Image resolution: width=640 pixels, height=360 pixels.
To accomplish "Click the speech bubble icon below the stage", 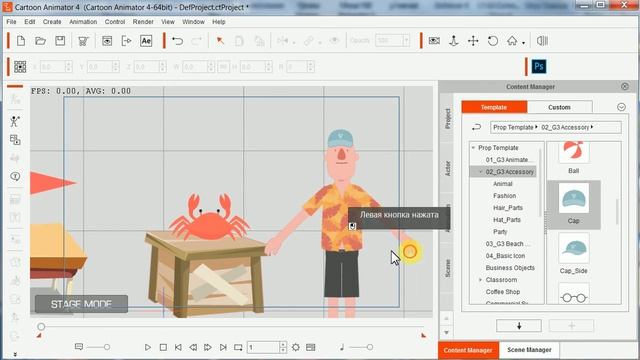I will tap(79, 347).
